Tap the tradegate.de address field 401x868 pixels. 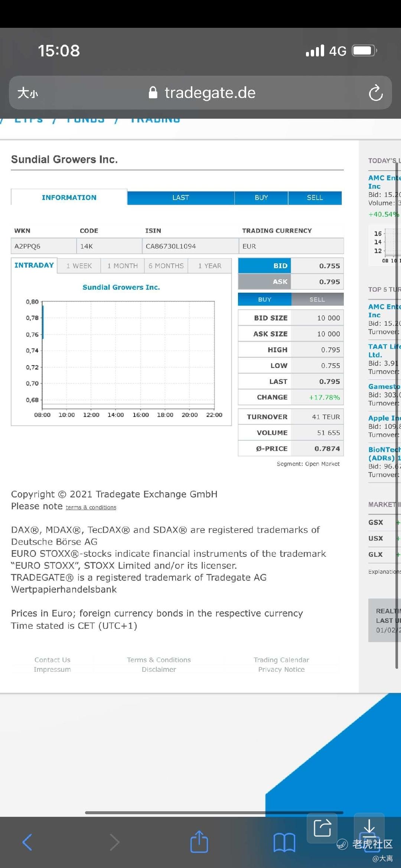(x=200, y=93)
